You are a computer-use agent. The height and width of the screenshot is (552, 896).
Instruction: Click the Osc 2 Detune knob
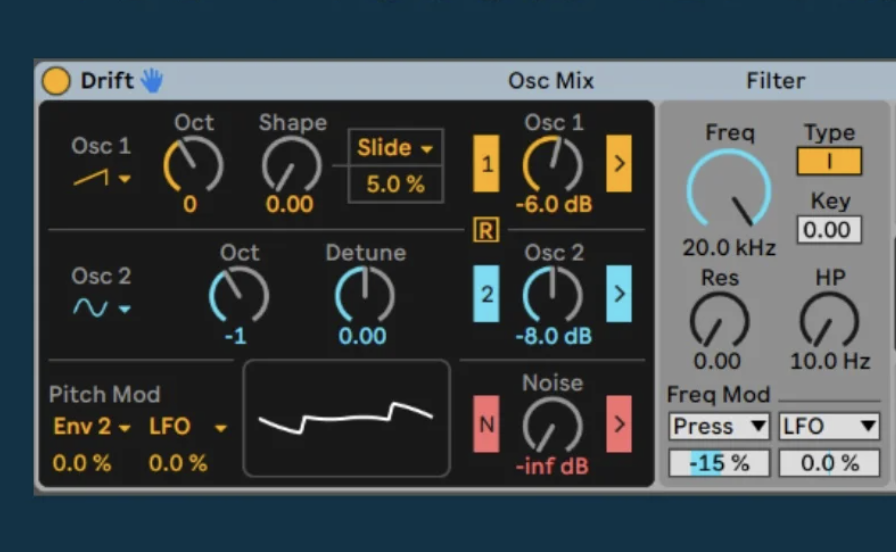click(x=365, y=295)
